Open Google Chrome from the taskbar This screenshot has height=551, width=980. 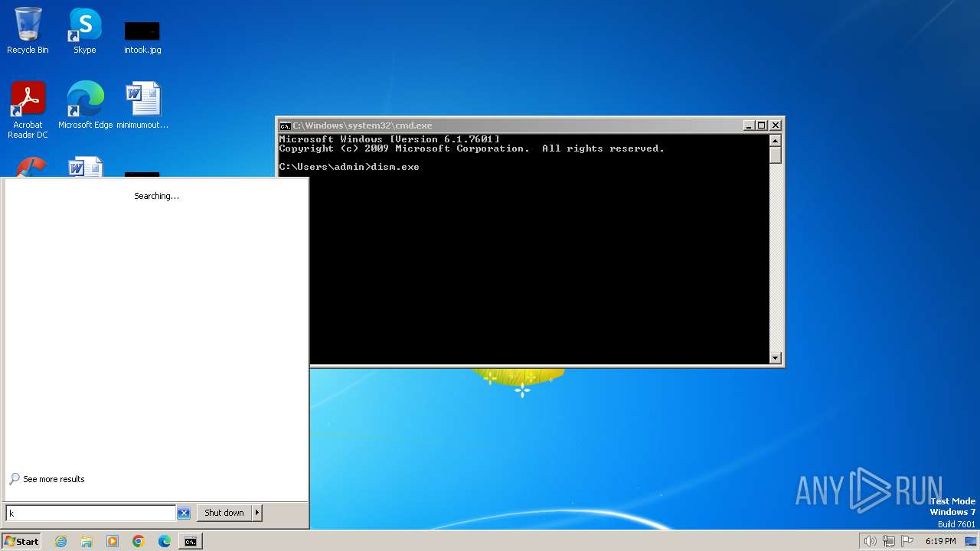[x=139, y=541]
